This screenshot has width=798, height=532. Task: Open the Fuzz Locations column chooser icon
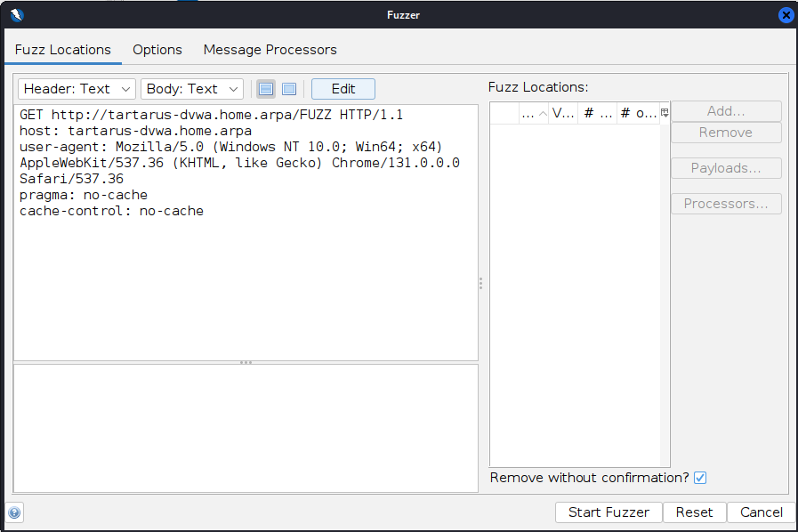click(665, 113)
